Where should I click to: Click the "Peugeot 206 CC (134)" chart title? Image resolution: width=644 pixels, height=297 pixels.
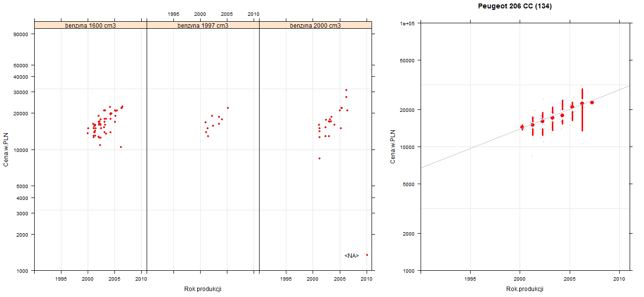pos(515,6)
